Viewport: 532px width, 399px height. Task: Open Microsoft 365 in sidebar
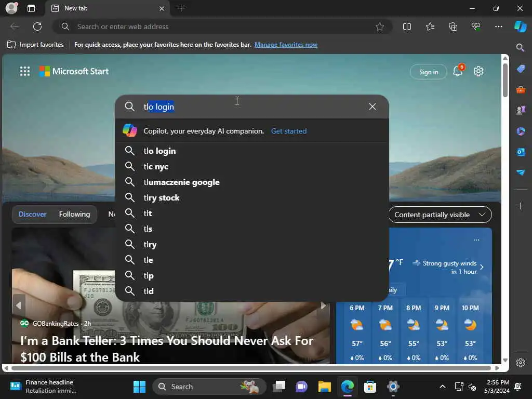point(521,131)
